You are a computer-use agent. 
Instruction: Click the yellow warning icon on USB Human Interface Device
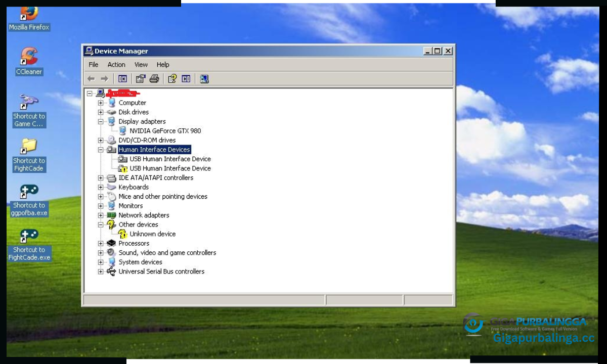(122, 168)
